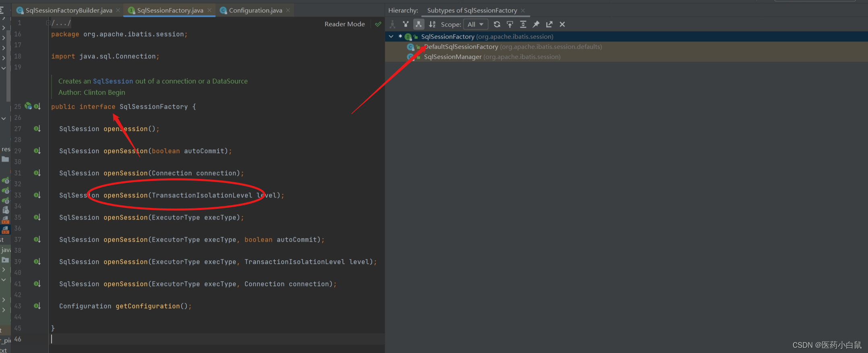The image size is (868, 353).
Task: Expand the folded license comment on line 1
Action: [48, 23]
